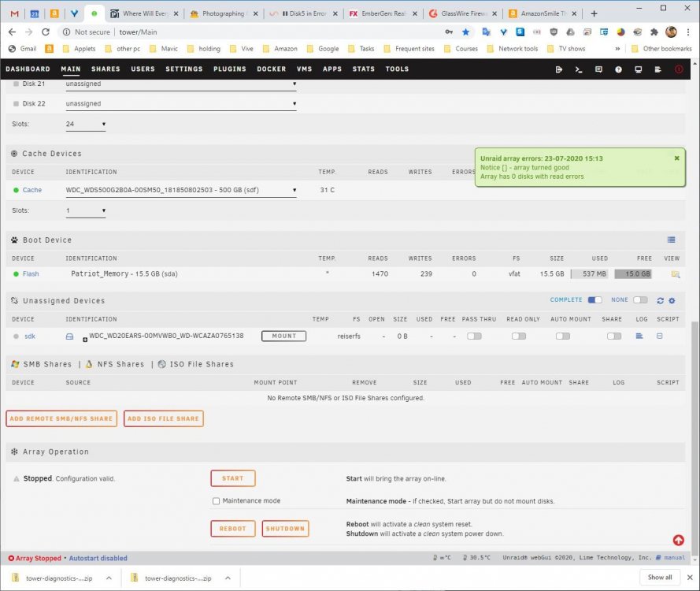This screenshot has width=700, height=591.
Task: Click the password key icon in address bar
Action: click(x=449, y=32)
